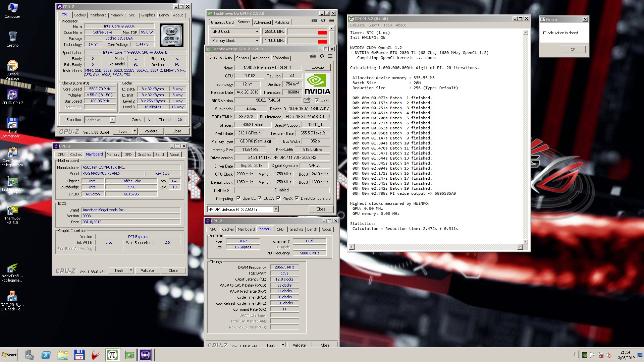Open the Memory Clock sensor dropdown
Image resolution: width=644 pixels, height=362 pixels.
pos(257,41)
